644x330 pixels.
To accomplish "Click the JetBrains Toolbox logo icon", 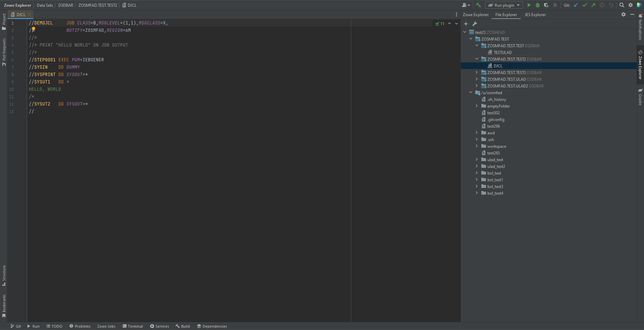I will click(x=639, y=5).
